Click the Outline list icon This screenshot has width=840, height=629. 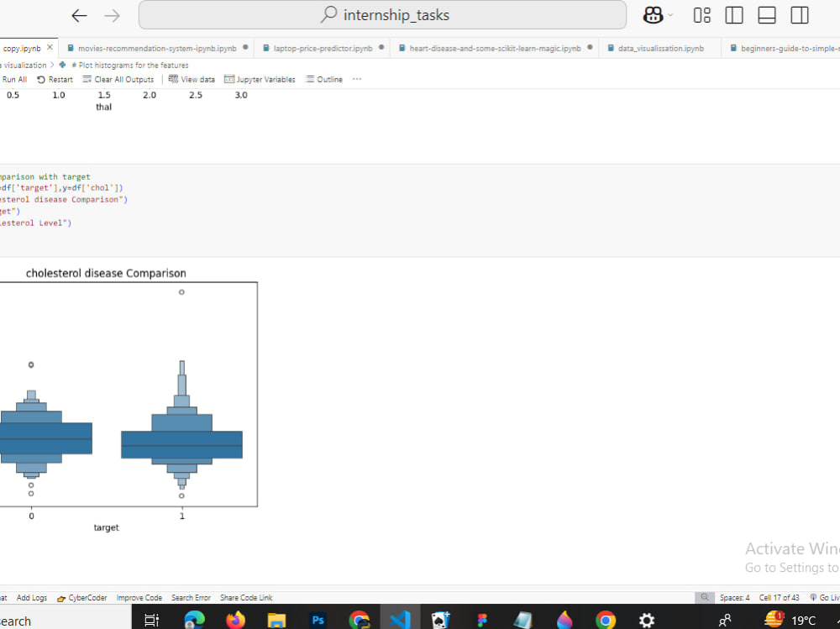coord(310,79)
